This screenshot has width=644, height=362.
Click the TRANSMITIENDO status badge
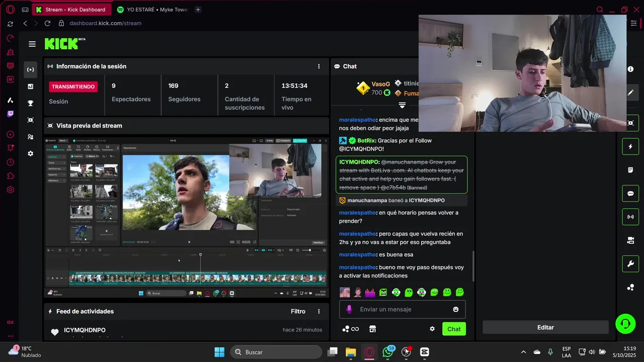click(x=73, y=86)
